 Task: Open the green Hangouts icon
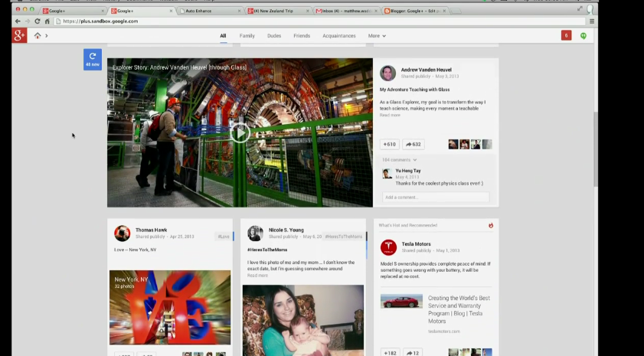[x=584, y=36]
